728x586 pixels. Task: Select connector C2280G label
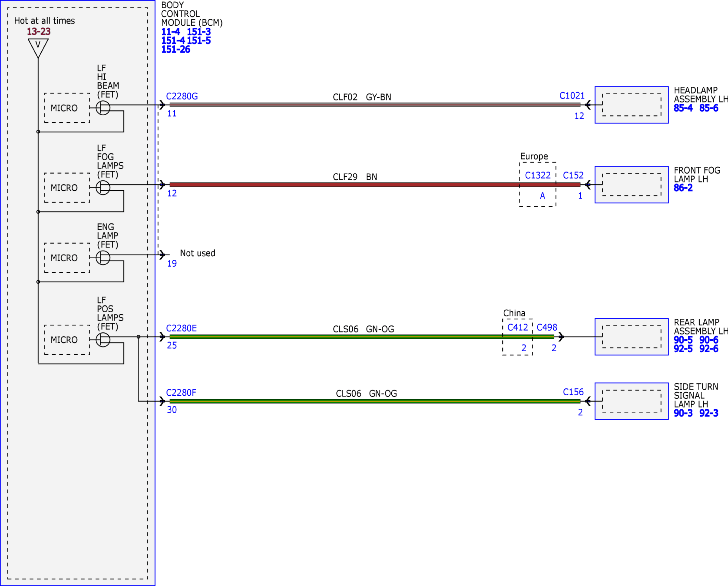point(182,96)
